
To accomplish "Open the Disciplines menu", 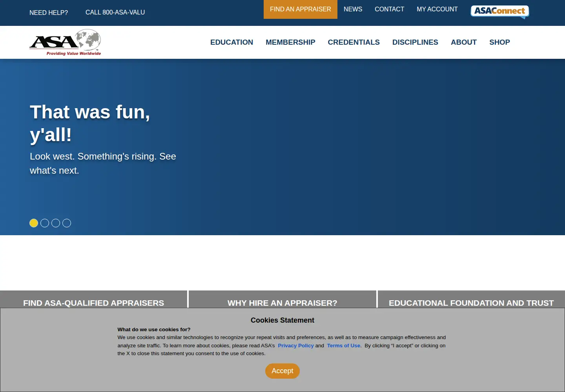I will (415, 42).
